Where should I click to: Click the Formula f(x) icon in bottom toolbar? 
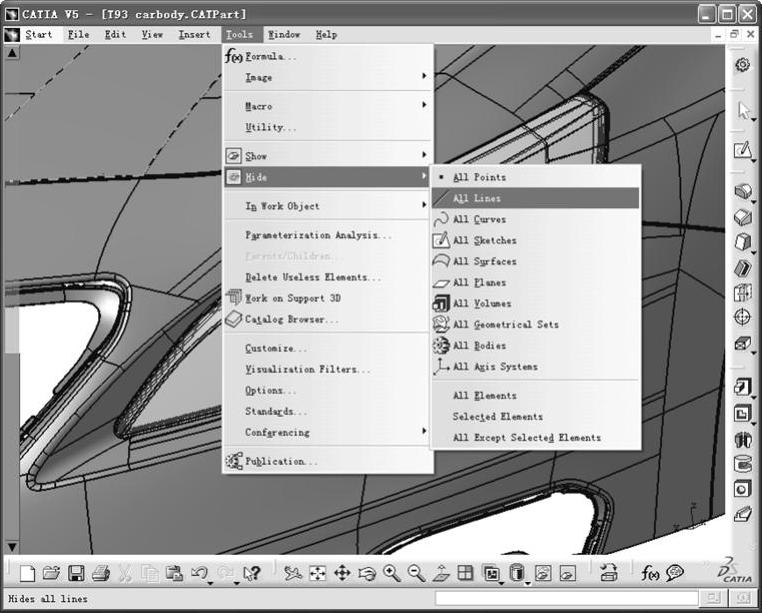[x=650, y=573]
